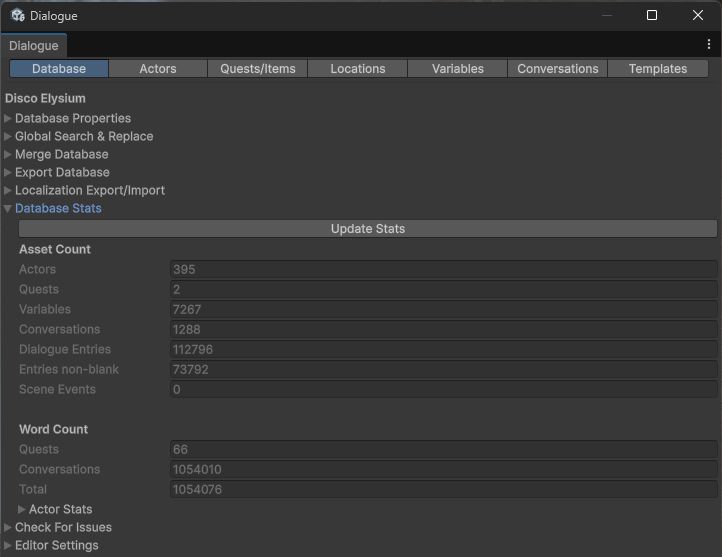Switch to the Actors tab
The width and height of the screenshot is (722, 557).
[158, 69]
